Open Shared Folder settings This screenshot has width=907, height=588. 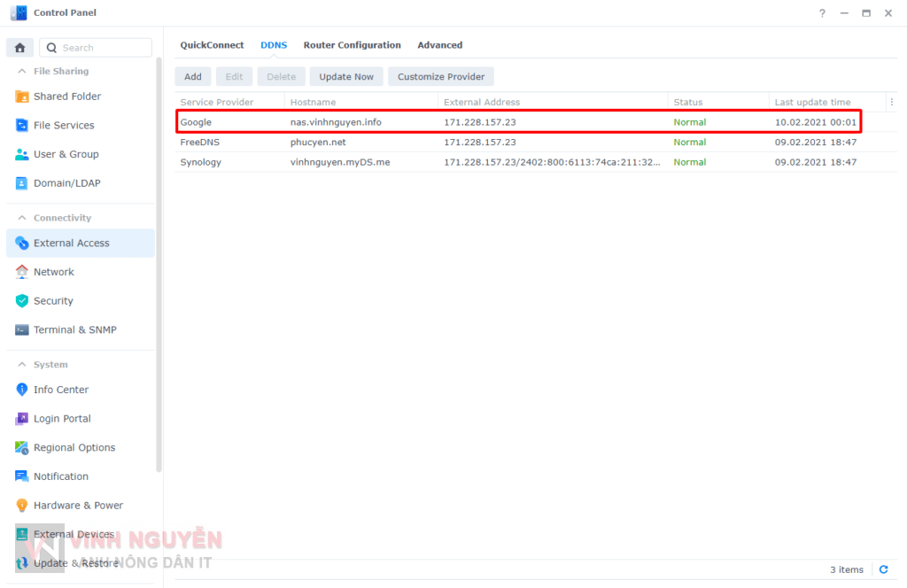(67, 97)
